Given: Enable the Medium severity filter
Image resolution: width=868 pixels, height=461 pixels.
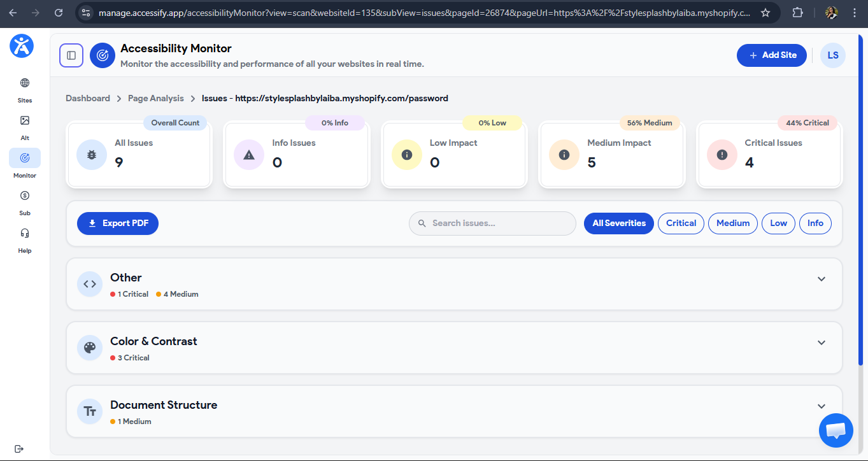Looking at the screenshot, I should click(732, 223).
